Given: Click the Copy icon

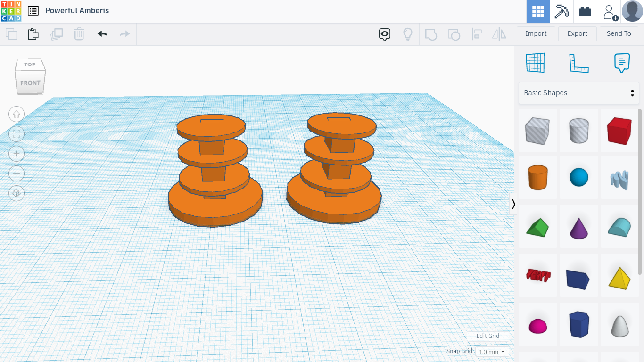Looking at the screenshot, I should pos(11,34).
